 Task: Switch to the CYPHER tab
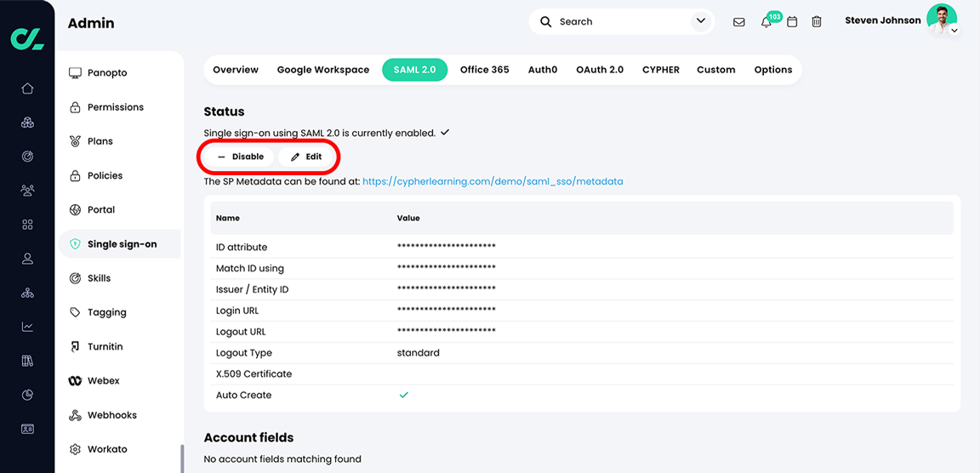pos(661,70)
